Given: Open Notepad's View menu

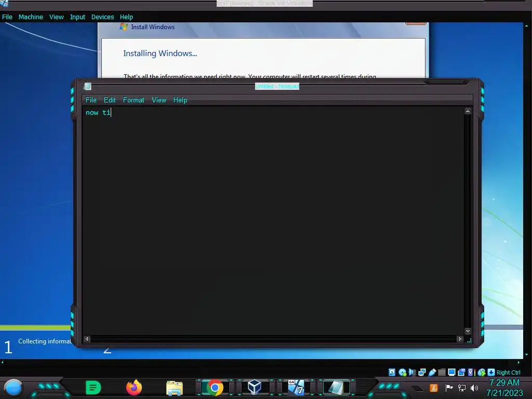Looking at the screenshot, I should click(159, 100).
